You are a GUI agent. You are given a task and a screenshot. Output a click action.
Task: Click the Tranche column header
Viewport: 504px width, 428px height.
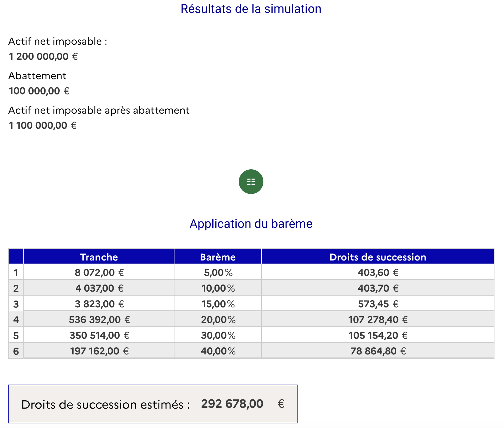(99, 257)
